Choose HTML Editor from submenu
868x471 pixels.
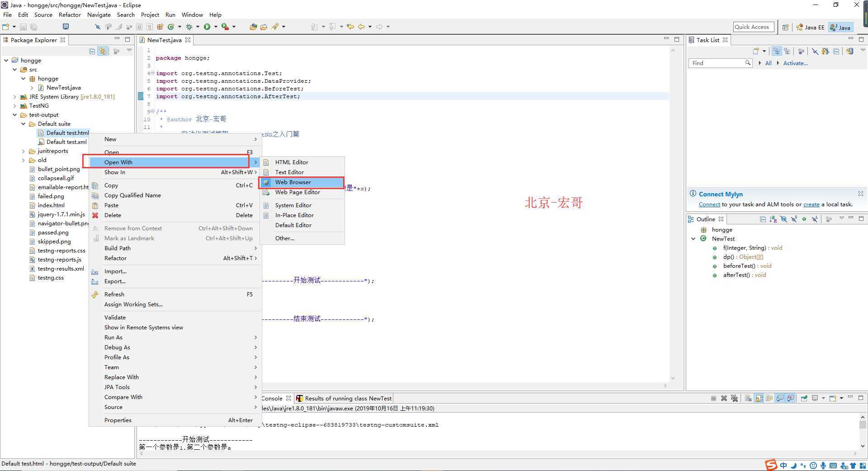pyautogui.click(x=302, y=162)
